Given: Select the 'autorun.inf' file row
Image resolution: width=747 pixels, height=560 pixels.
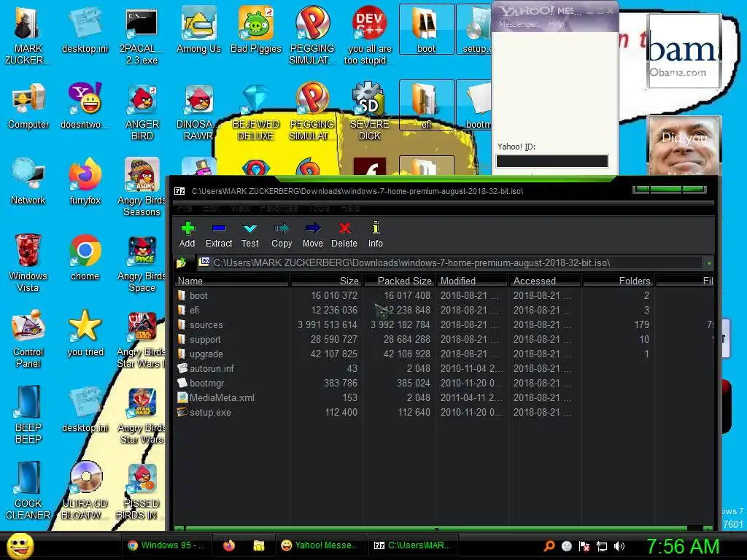Looking at the screenshot, I should 444,368.
